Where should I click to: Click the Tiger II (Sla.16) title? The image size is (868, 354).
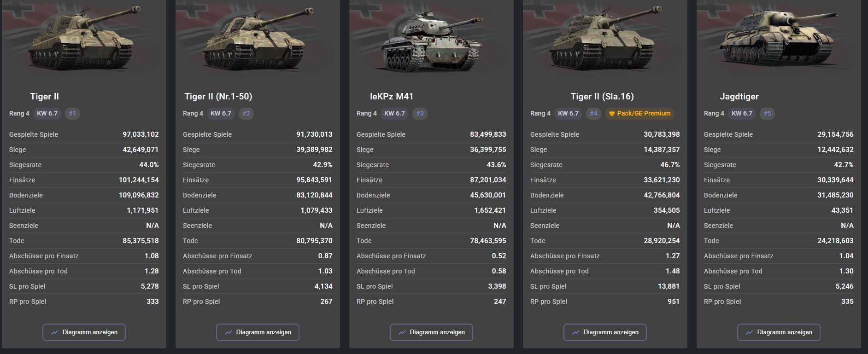pyautogui.click(x=602, y=97)
